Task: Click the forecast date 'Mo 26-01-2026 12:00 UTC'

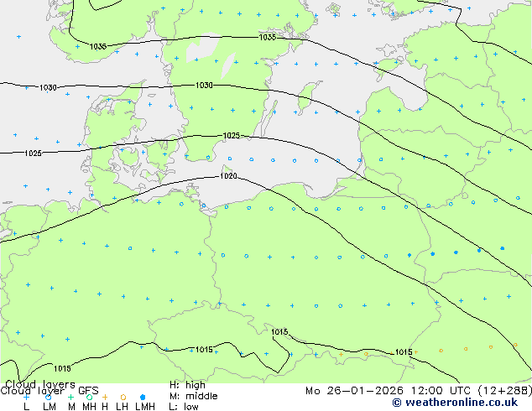Action: [389, 391]
